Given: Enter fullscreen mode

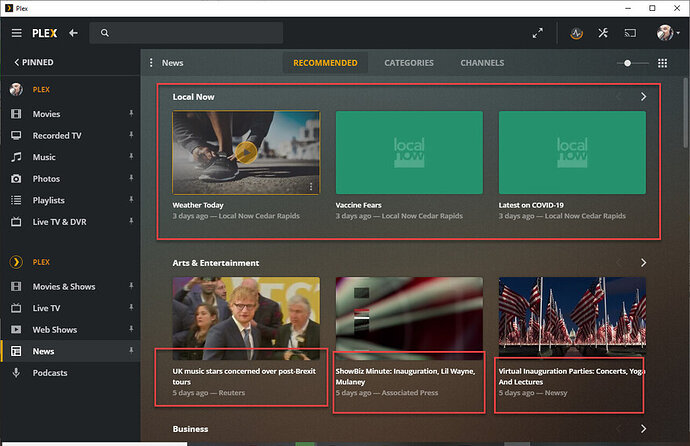Looking at the screenshot, I should click(x=537, y=33).
